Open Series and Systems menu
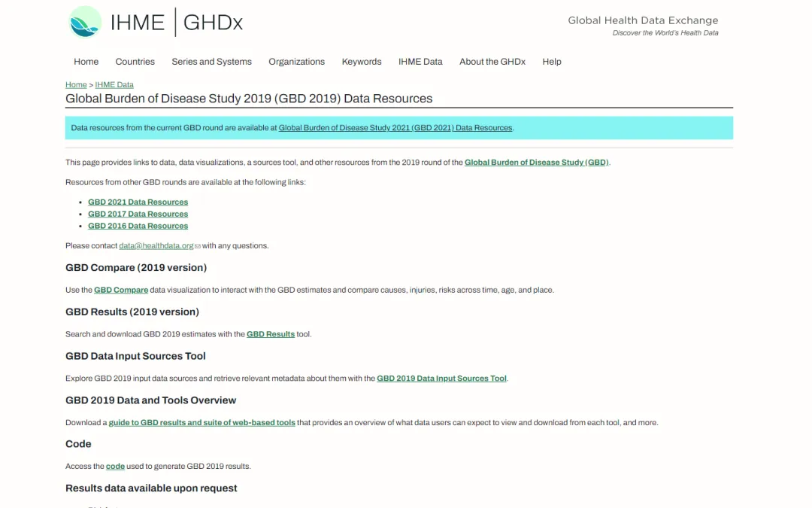812x508 pixels. [x=212, y=62]
